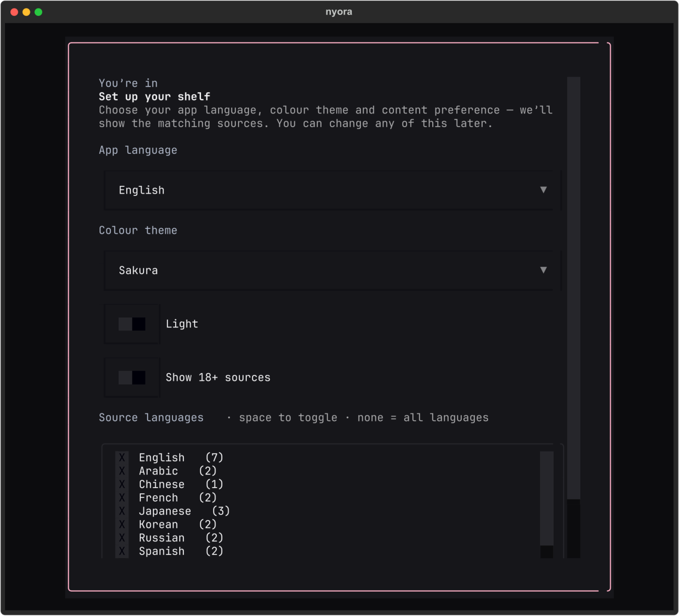Toggle the Light mode switch
The image size is (679, 616).
(x=132, y=324)
